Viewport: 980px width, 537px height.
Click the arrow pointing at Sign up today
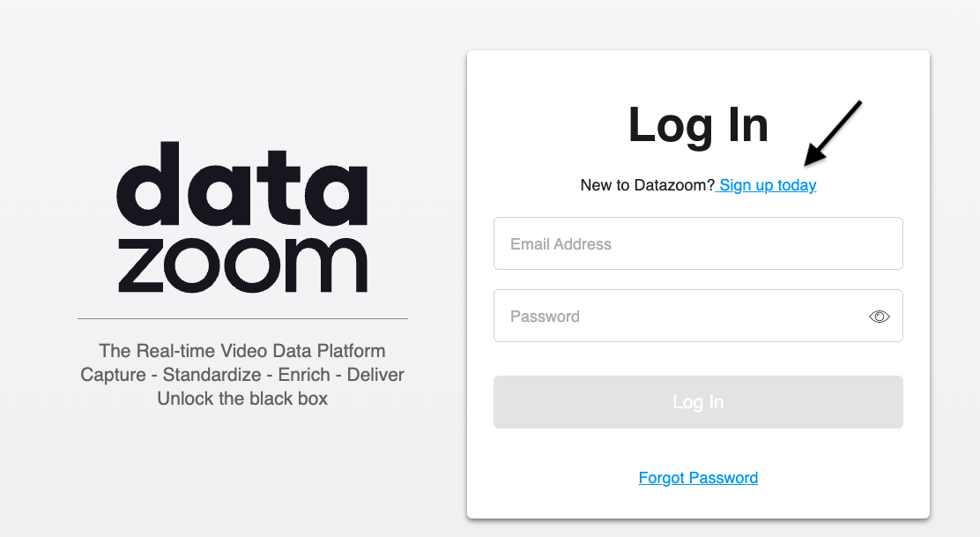pyautogui.click(x=833, y=132)
